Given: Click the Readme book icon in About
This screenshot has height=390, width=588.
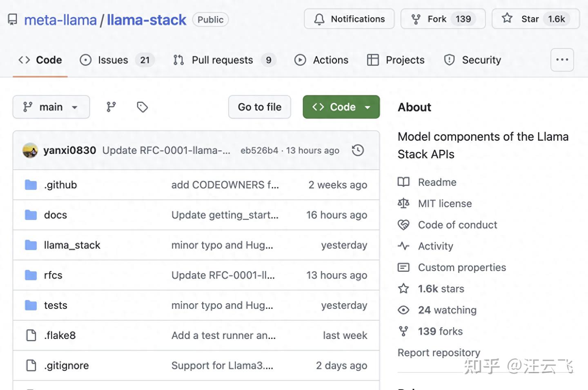Looking at the screenshot, I should (403, 182).
